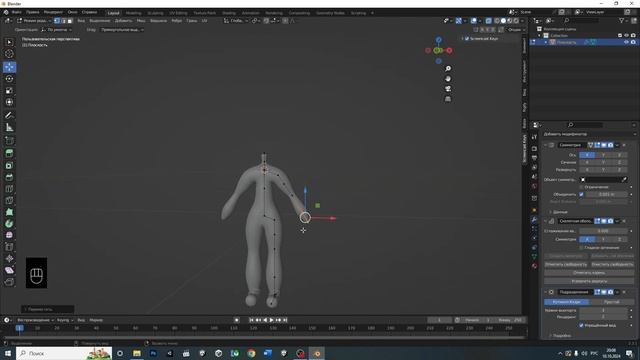
Task: Choose the Poly Build tool
Action: pyautogui.click(x=9, y=212)
